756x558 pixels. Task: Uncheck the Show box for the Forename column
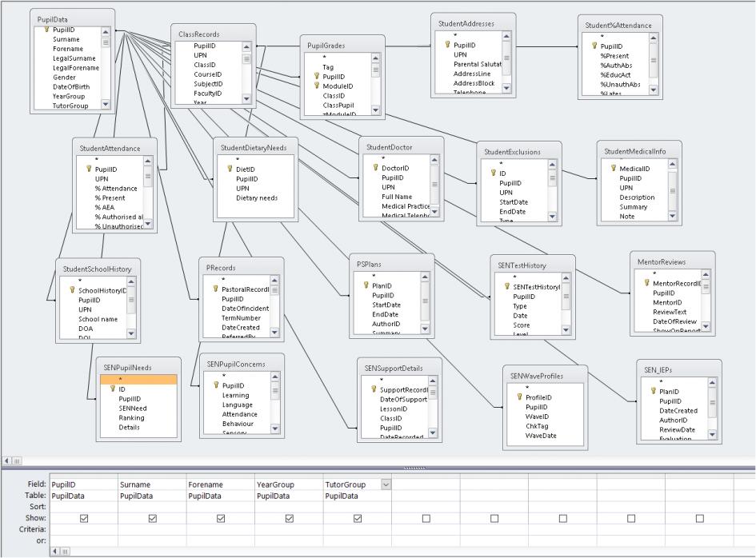pos(221,519)
